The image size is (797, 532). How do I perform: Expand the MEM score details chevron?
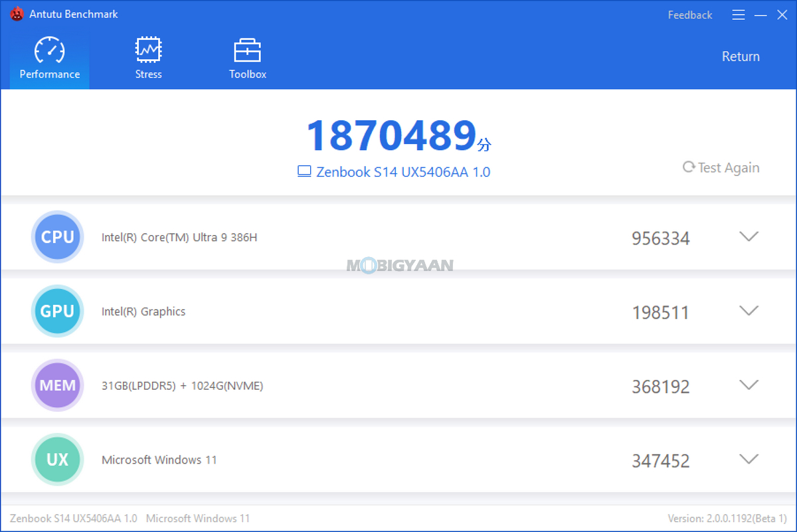pyautogui.click(x=749, y=385)
